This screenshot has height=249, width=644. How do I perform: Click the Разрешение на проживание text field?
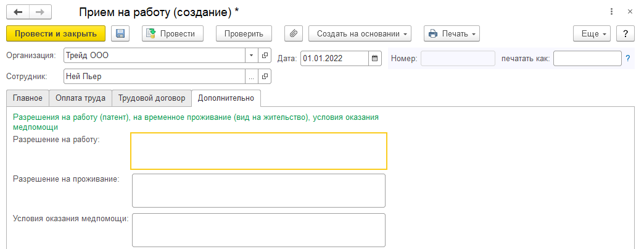258,190
